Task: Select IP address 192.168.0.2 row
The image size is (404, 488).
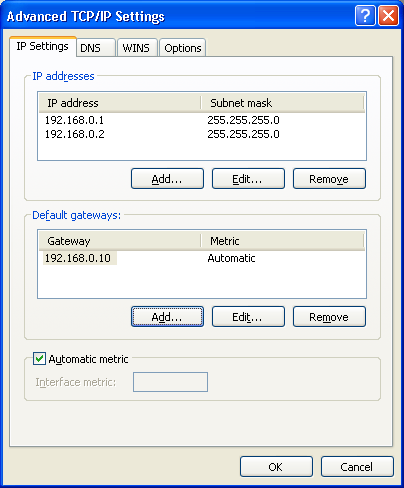Action: [x=202, y=134]
